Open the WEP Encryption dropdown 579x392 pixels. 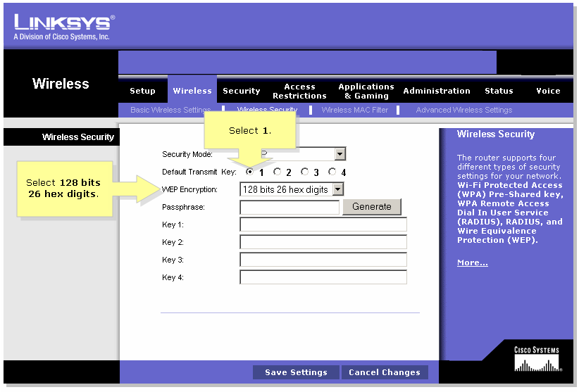pyautogui.click(x=338, y=189)
